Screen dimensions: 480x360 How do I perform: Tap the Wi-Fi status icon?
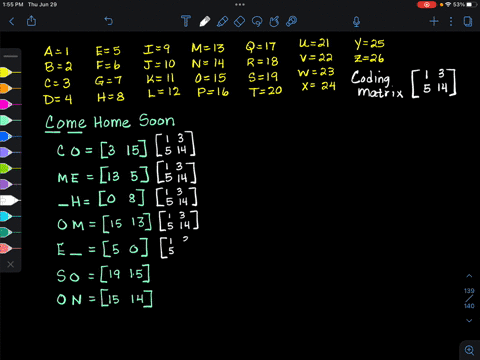coord(448,5)
